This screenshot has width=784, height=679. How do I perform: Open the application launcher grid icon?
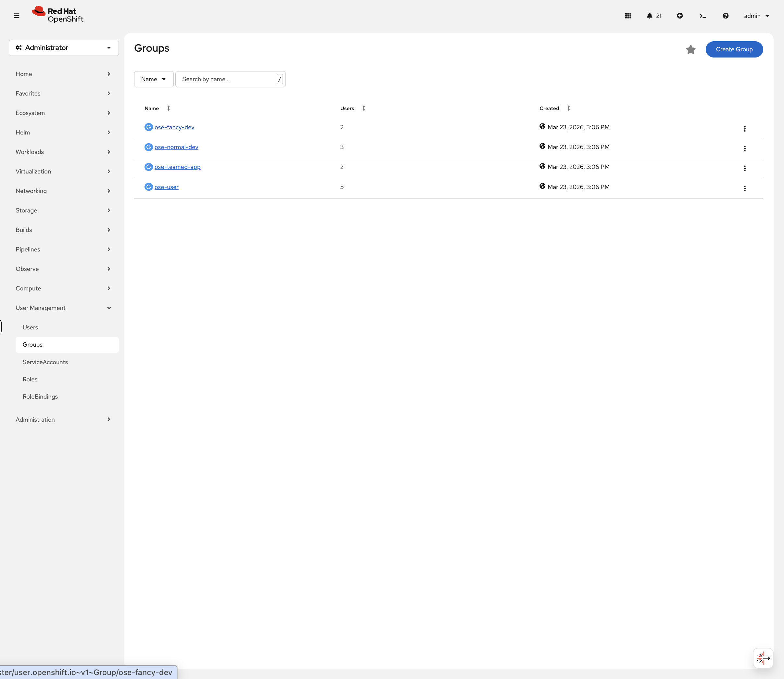(x=628, y=16)
